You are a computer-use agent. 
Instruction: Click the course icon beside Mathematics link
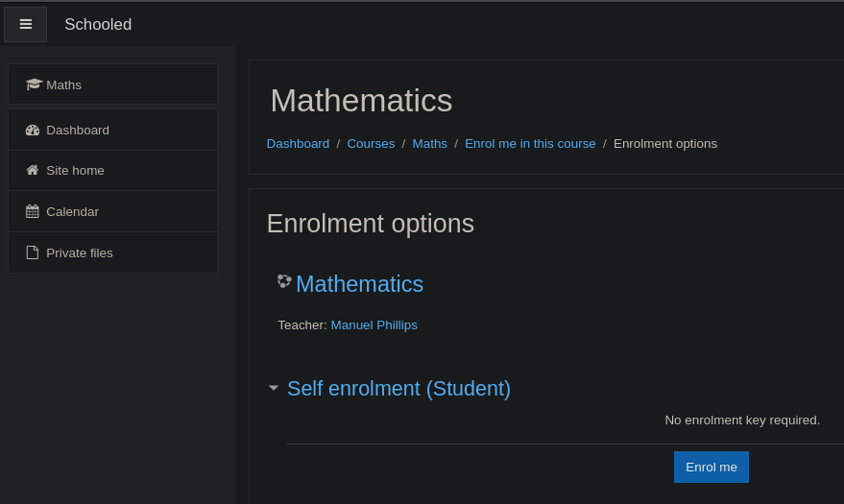284,281
